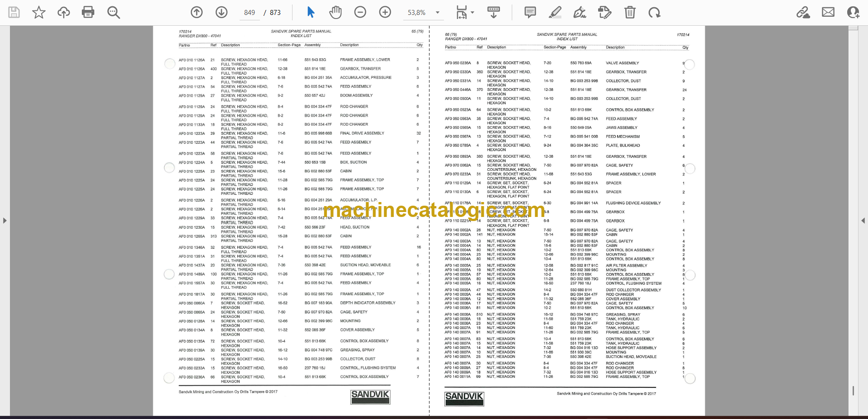Send the file by email
This screenshot has width=868, height=419.
828,12
